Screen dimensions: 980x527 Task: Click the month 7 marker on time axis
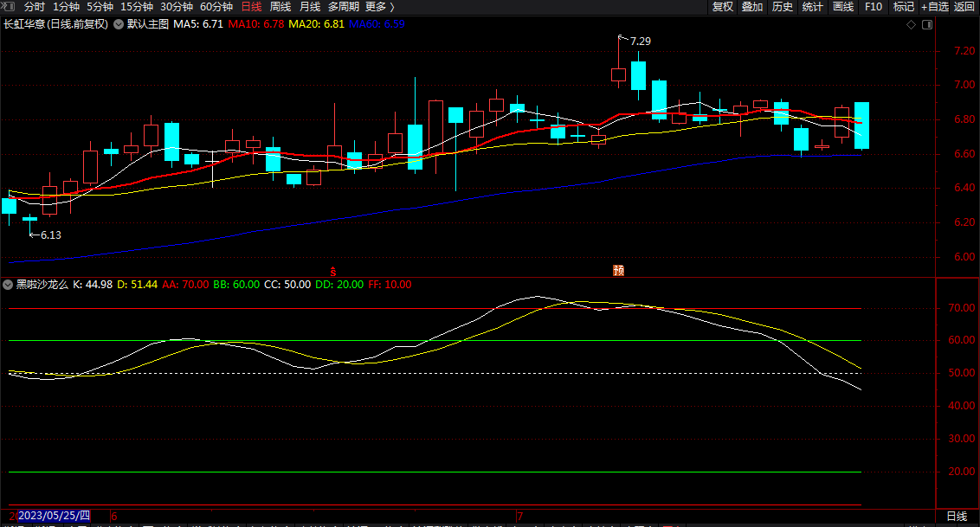click(x=520, y=517)
